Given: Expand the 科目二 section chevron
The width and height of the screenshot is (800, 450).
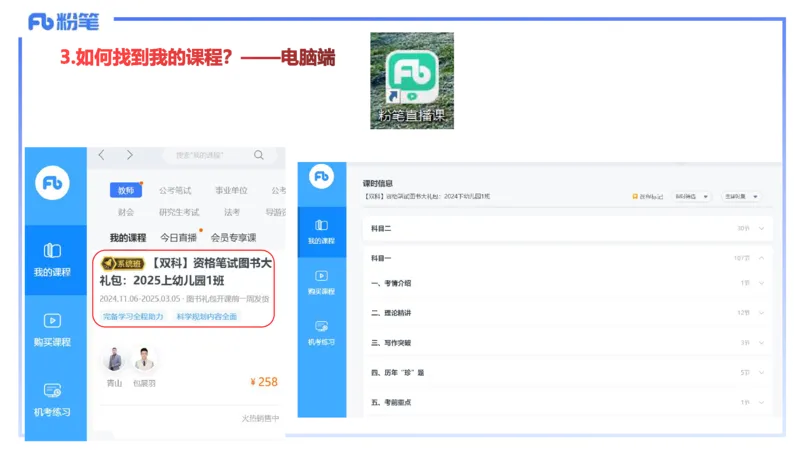Looking at the screenshot, I should tap(761, 229).
